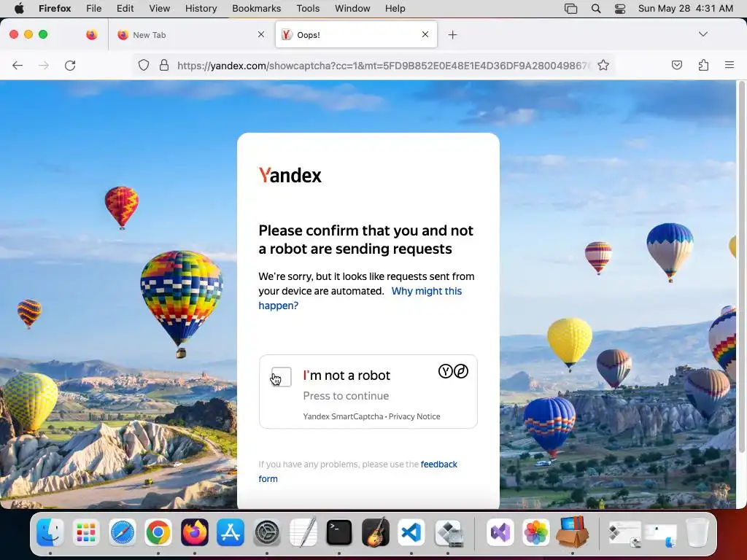
Task: Select the Oops! tab
Action: (356, 35)
